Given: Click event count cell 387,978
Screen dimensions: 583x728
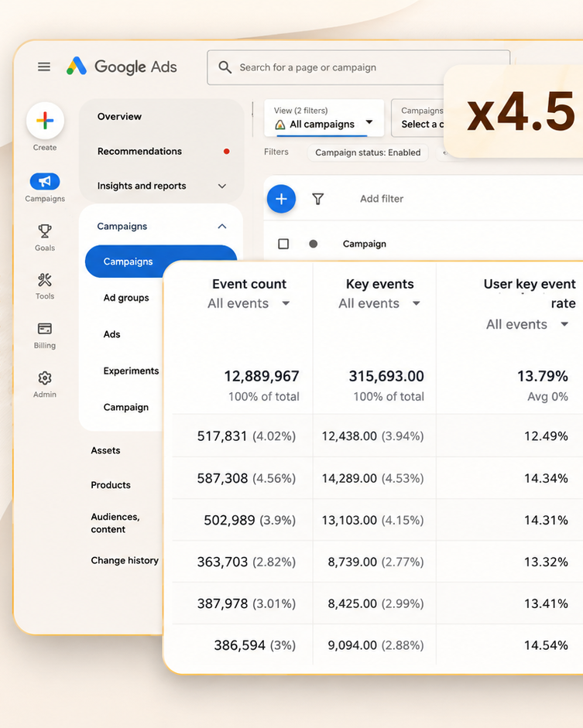Looking at the screenshot, I should (x=222, y=603).
